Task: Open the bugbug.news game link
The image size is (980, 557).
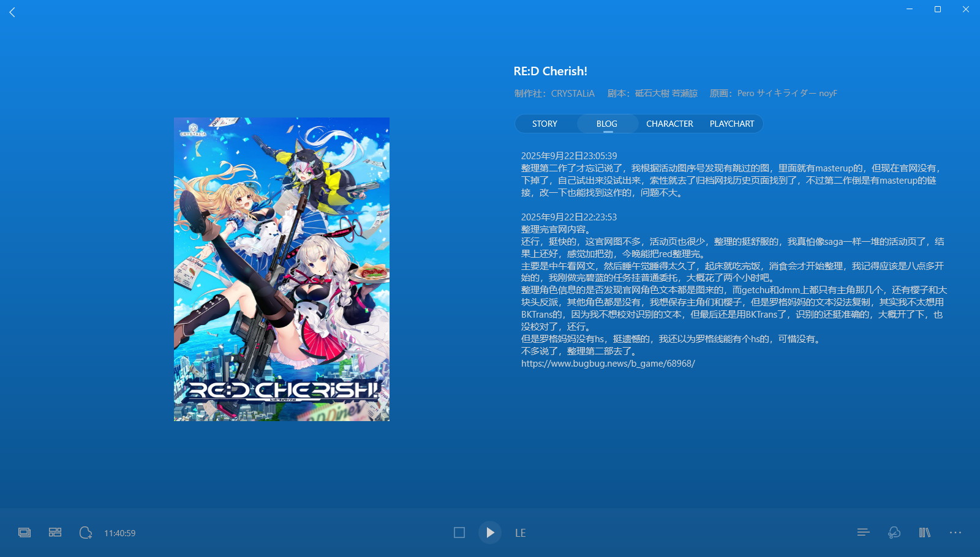Action: point(608,364)
